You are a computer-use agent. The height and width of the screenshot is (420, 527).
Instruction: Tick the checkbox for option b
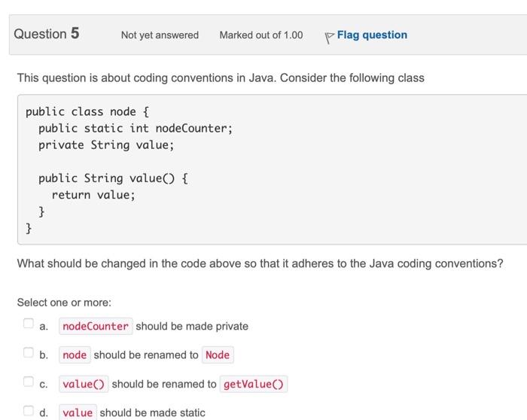coord(28,354)
